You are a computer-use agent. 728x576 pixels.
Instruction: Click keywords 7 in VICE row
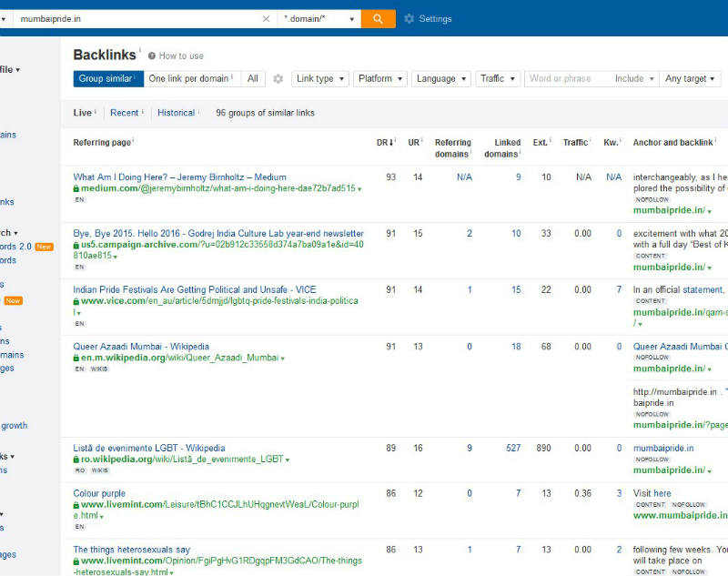(619, 289)
